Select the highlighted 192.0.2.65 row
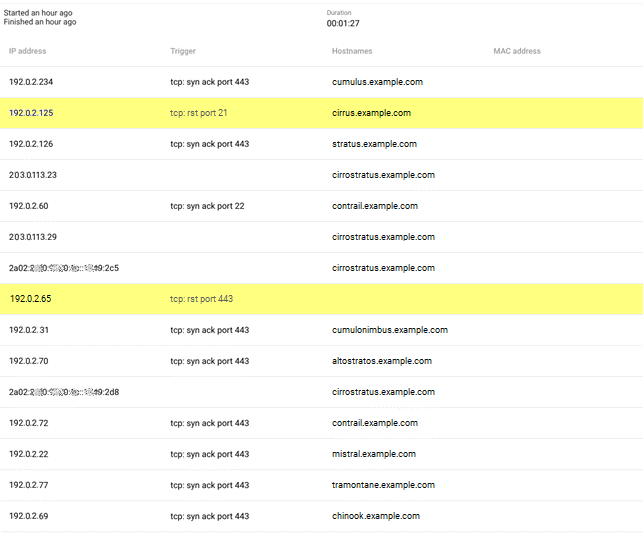This screenshot has width=643, height=537. pyautogui.click(x=30, y=299)
